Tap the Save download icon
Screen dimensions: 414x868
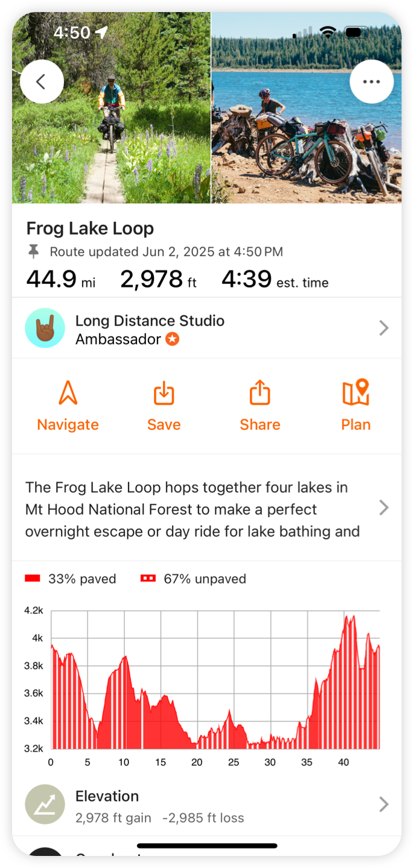point(164,393)
